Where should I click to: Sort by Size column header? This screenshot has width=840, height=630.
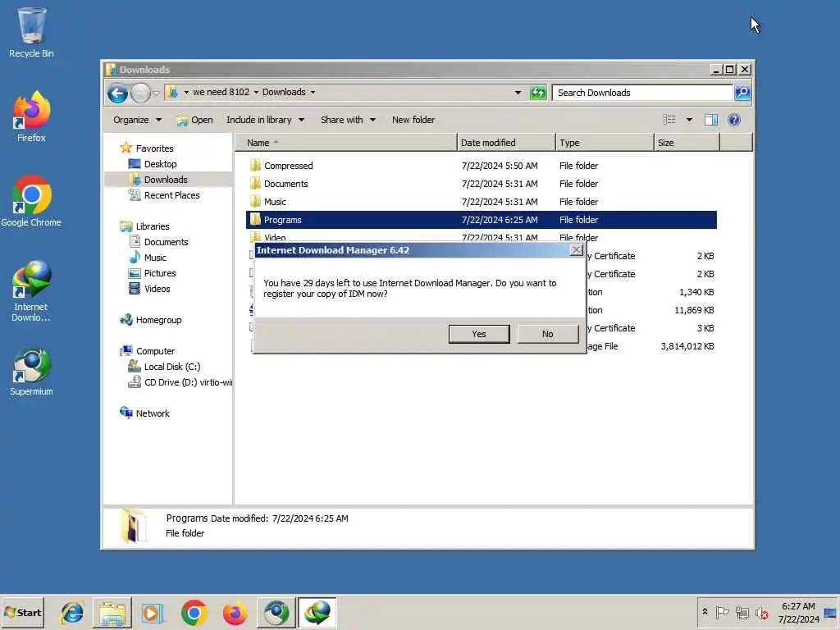tap(687, 143)
